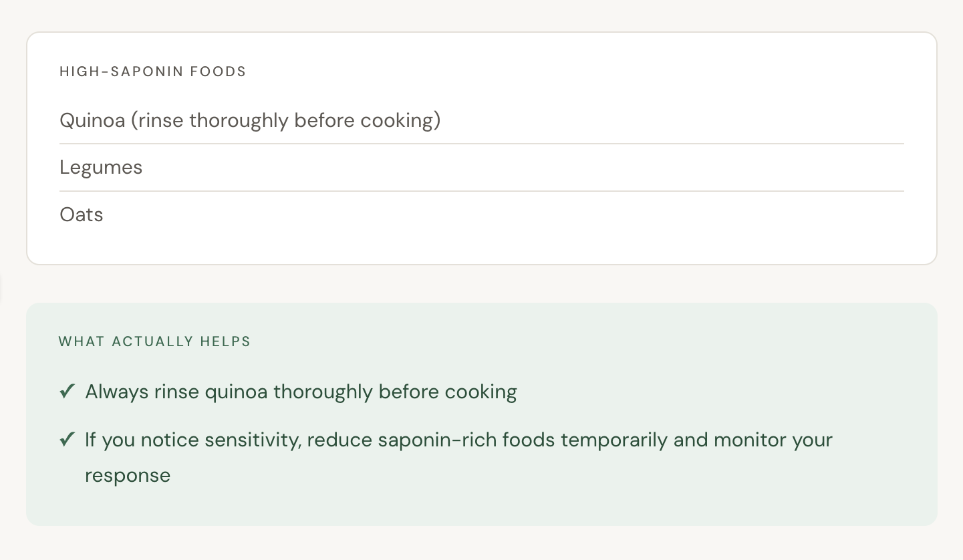Click the checkmark beside the rinse quinoa tip

click(x=67, y=392)
